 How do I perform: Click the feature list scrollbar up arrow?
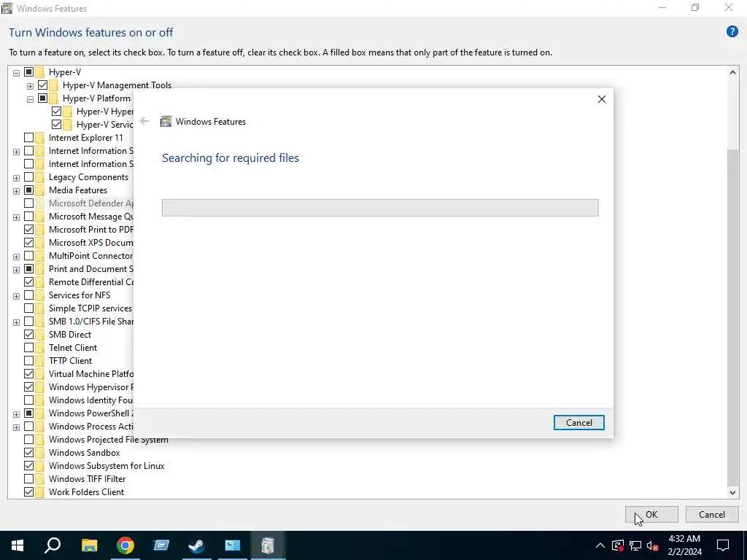732,72
